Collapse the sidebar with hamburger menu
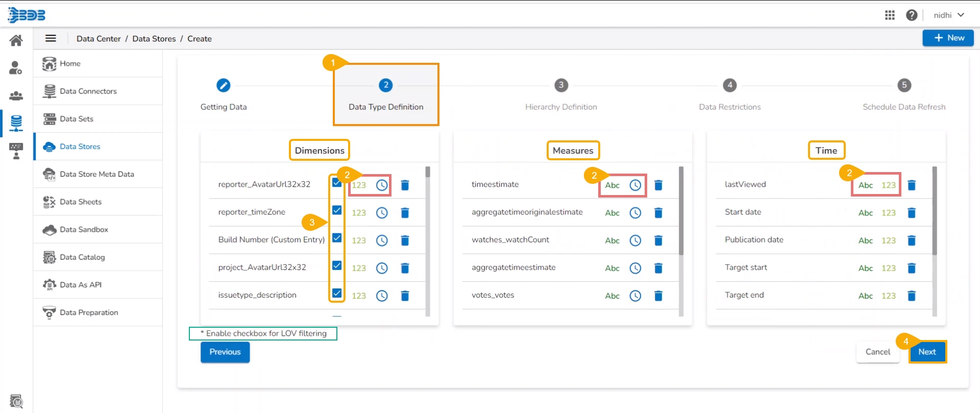 [x=51, y=38]
